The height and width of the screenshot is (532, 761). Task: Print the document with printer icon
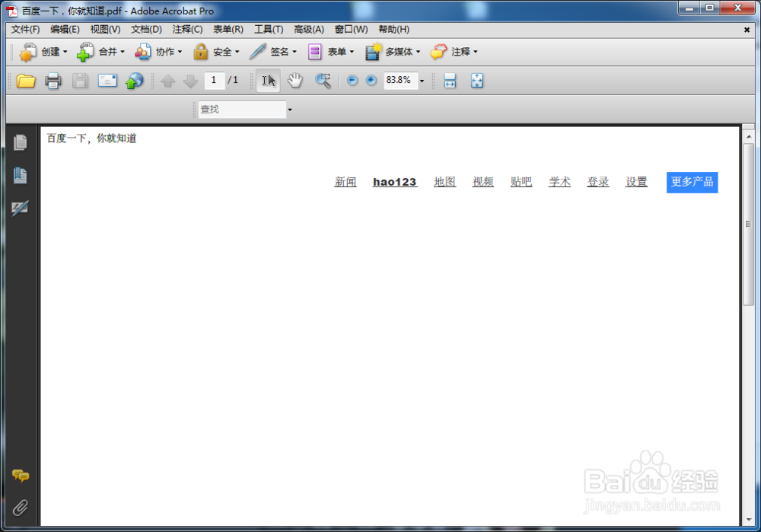tap(53, 81)
